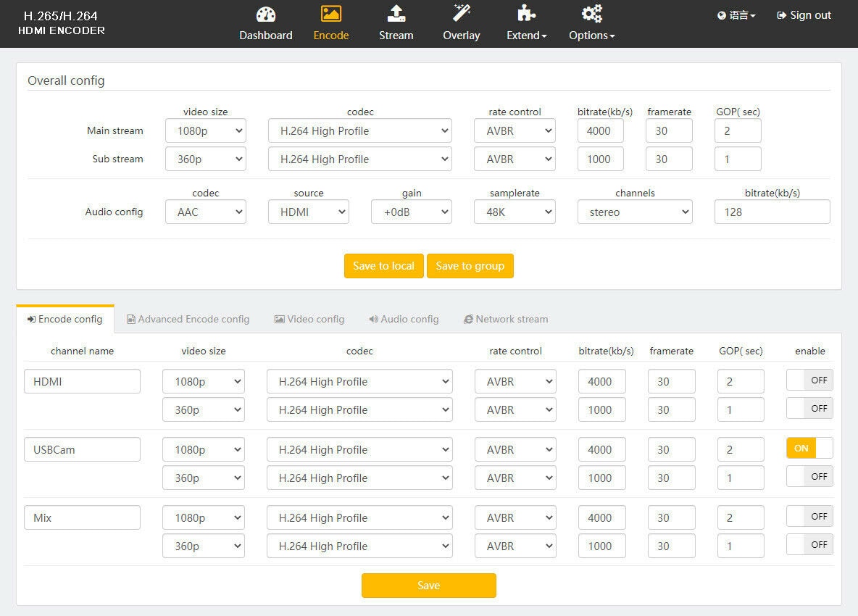This screenshot has width=858, height=616.
Task: Open the Options dropdown menu label
Action: pos(591,35)
